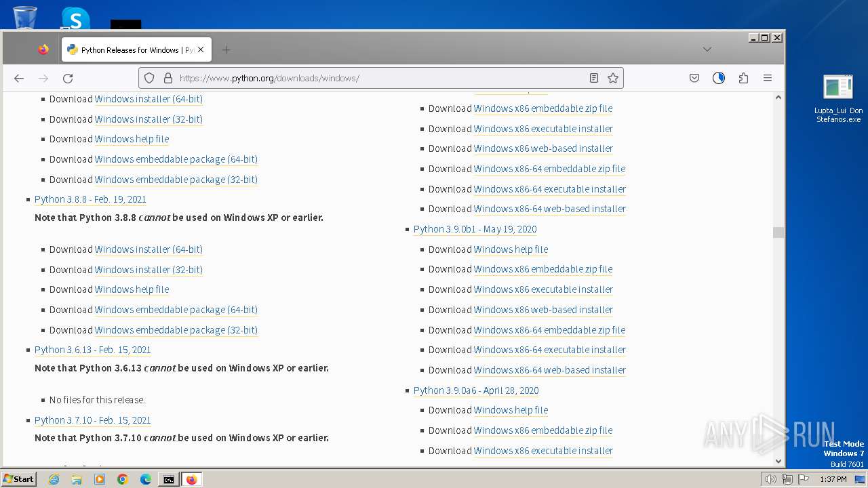Open the volume speaker tray icon

[771, 479]
